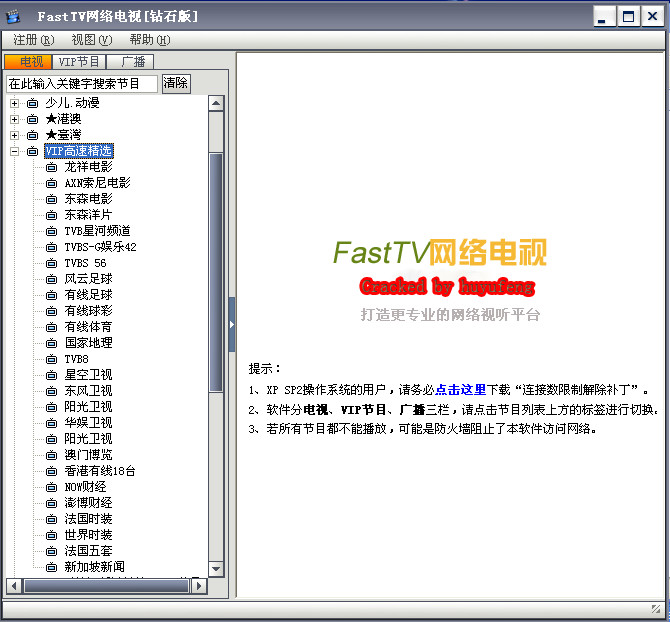Click the channel icon next to 国家地理
The height and width of the screenshot is (622, 670).
(51, 343)
